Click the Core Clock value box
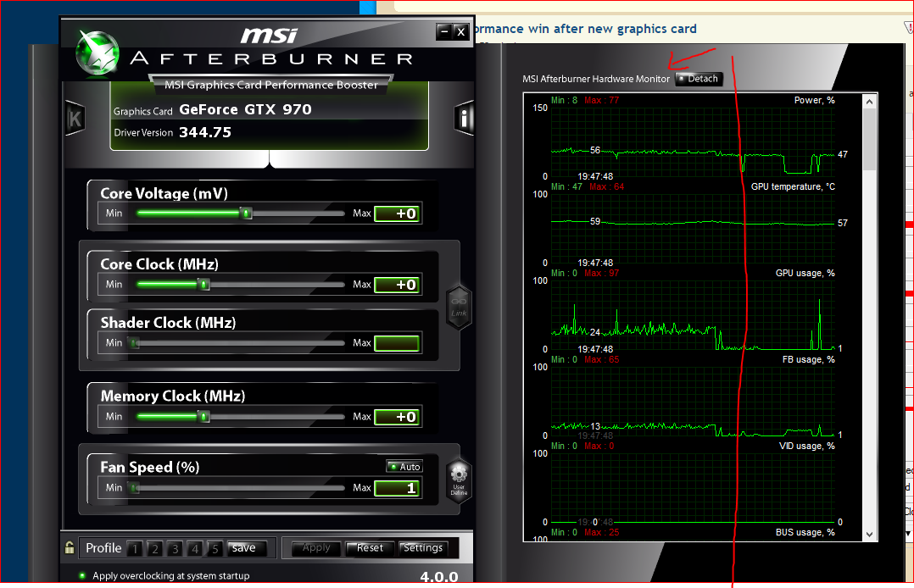This screenshot has width=914, height=588. point(397,285)
